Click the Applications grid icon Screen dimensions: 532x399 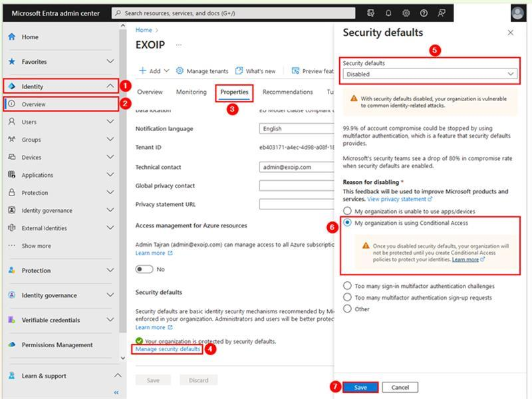coord(12,174)
